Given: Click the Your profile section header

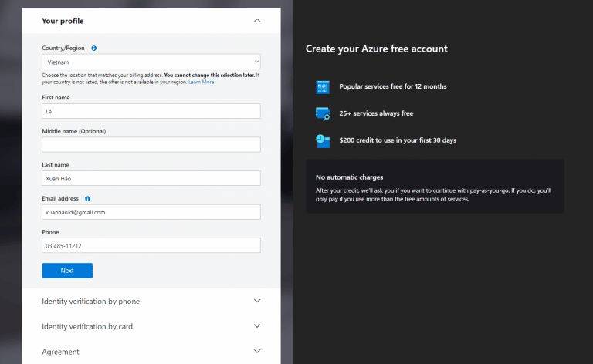Looking at the screenshot, I should [x=63, y=21].
